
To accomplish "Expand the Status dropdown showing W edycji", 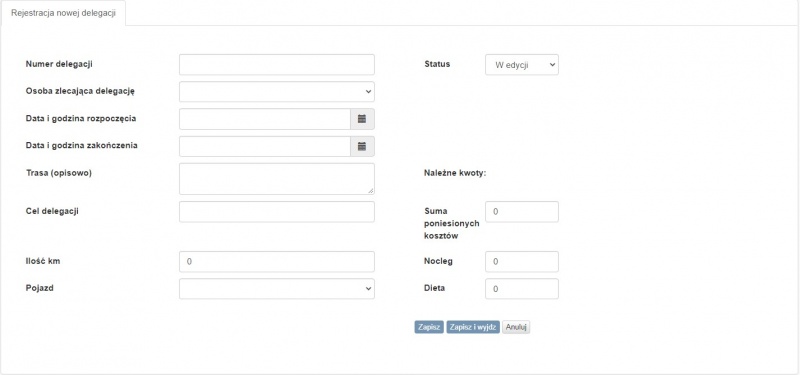I will (522, 65).
